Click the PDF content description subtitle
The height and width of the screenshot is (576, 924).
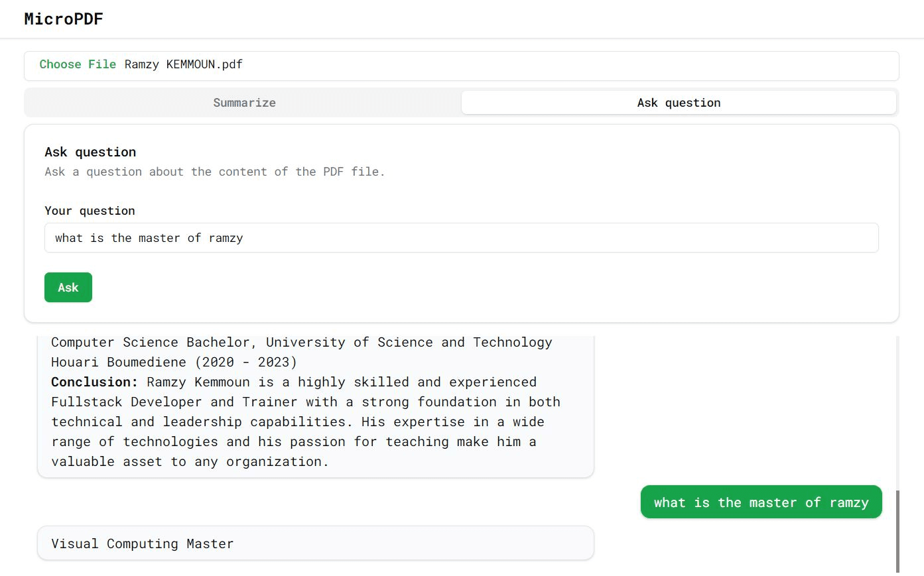pos(214,172)
